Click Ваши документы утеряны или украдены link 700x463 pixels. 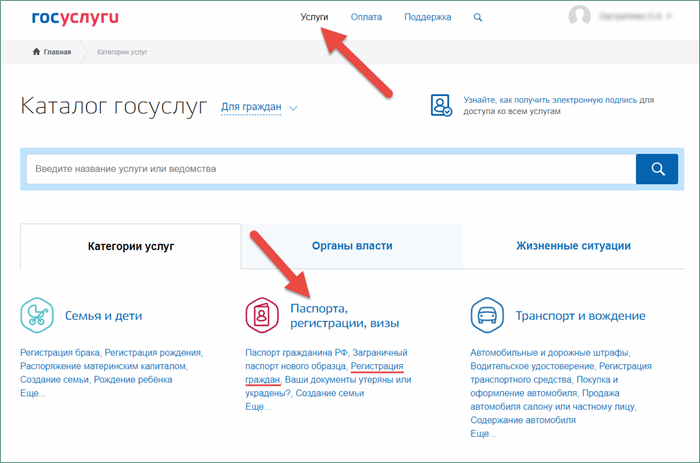[328, 386]
